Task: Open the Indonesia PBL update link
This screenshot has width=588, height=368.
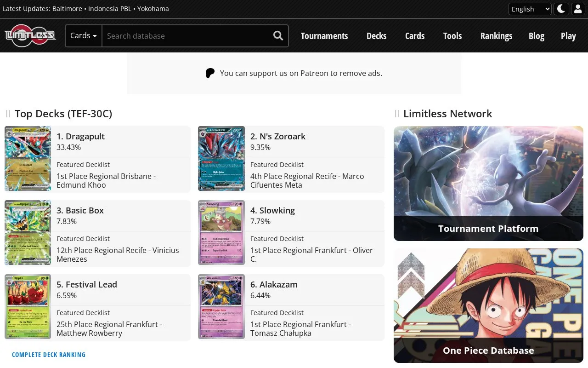Action: (110, 9)
